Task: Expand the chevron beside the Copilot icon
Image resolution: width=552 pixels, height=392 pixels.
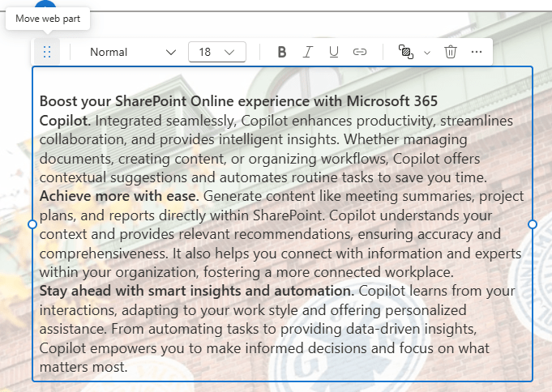Action: point(427,53)
